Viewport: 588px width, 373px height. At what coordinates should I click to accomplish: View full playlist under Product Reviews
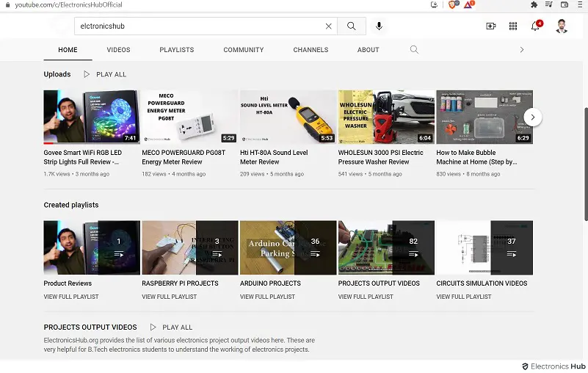coord(71,297)
